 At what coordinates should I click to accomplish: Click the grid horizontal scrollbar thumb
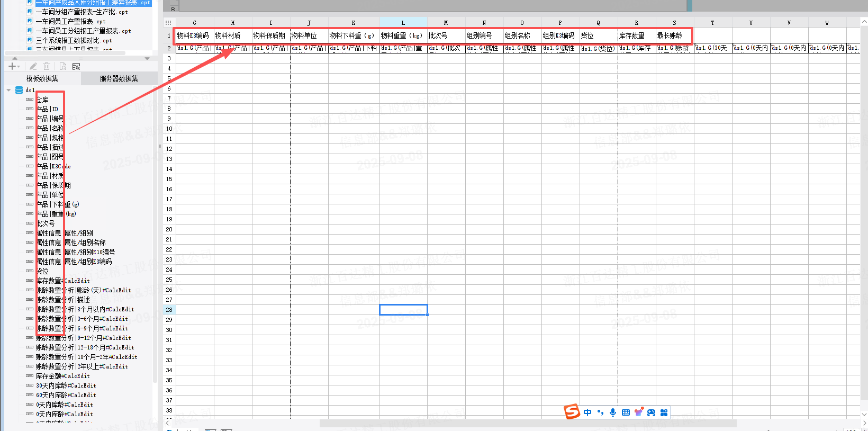[528, 423]
